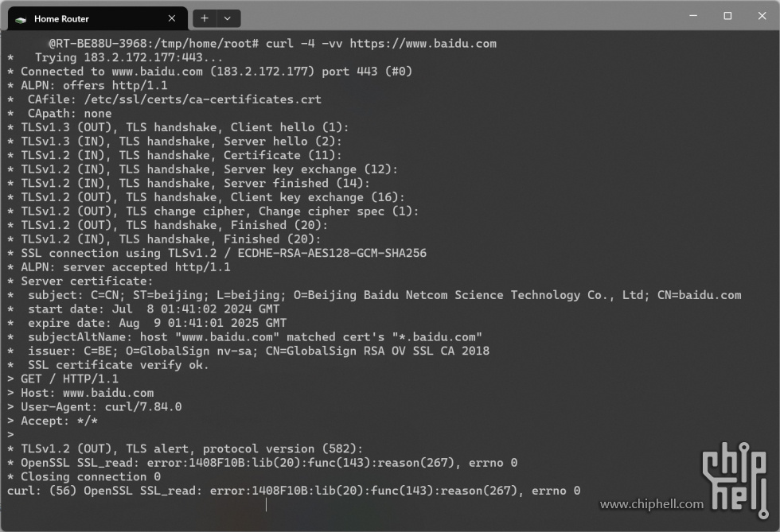780x532 pixels.
Task: Click the www.chiphell.com watermark text
Action: [x=651, y=504]
